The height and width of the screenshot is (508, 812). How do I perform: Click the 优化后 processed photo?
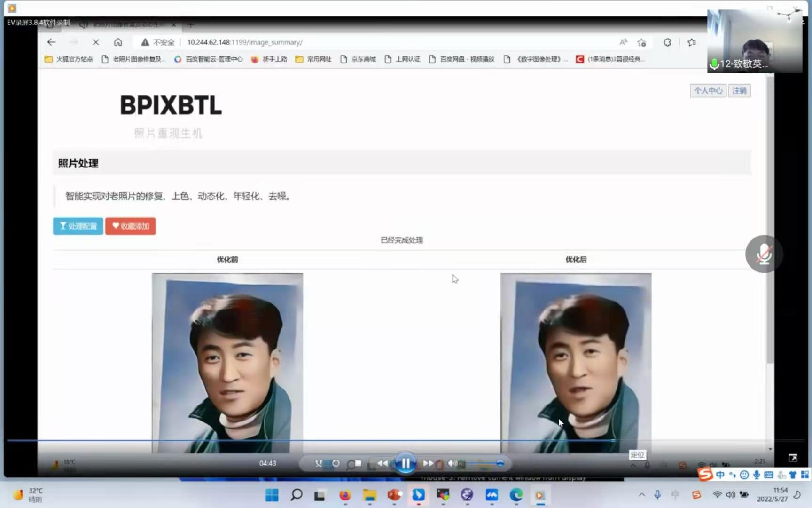pyautogui.click(x=576, y=362)
